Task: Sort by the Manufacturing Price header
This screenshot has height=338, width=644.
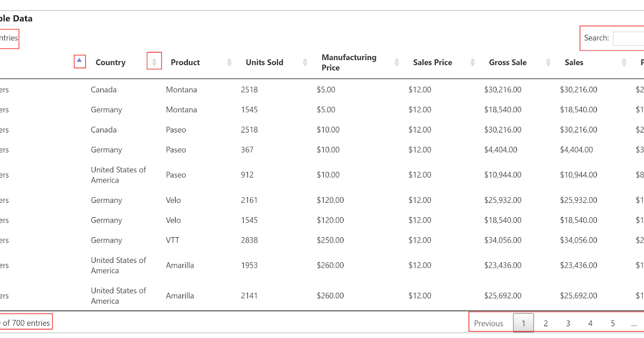Action: [349, 62]
